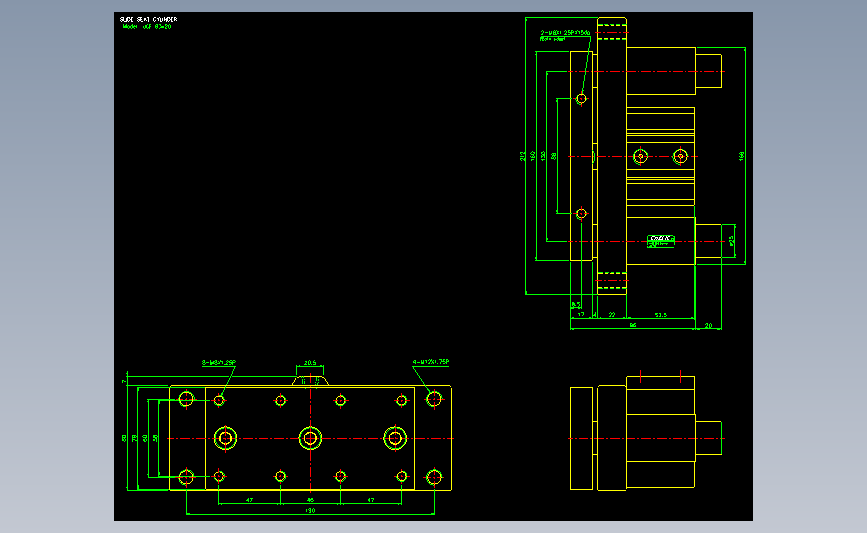Click the "17" dimension in side view
Screen dimensions: 867x533
pyautogui.click(x=581, y=315)
